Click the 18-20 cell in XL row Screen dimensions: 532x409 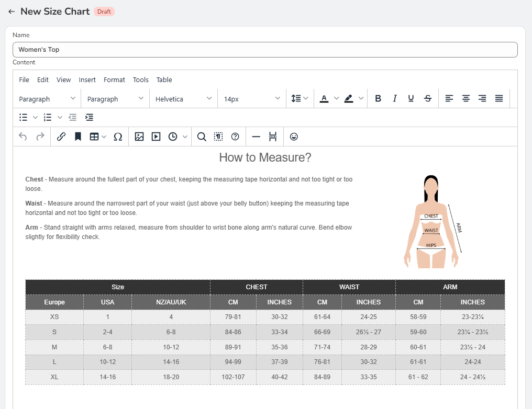point(171,377)
